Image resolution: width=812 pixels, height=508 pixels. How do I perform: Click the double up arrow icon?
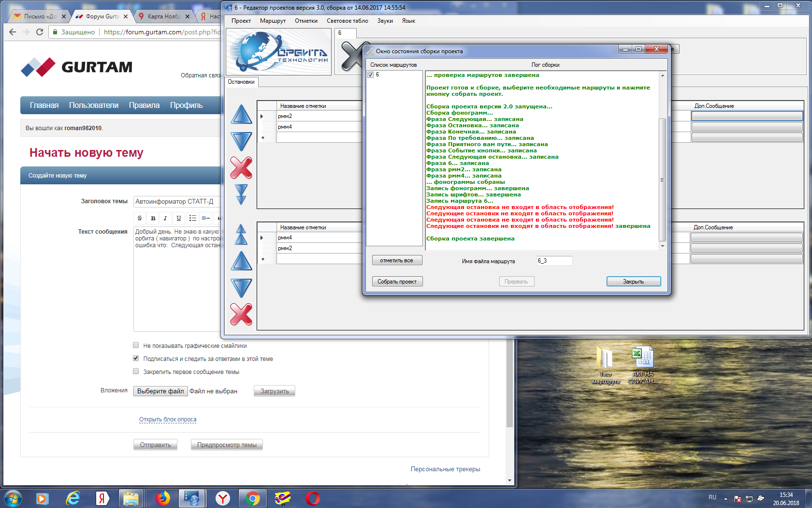(x=241, y=235)
